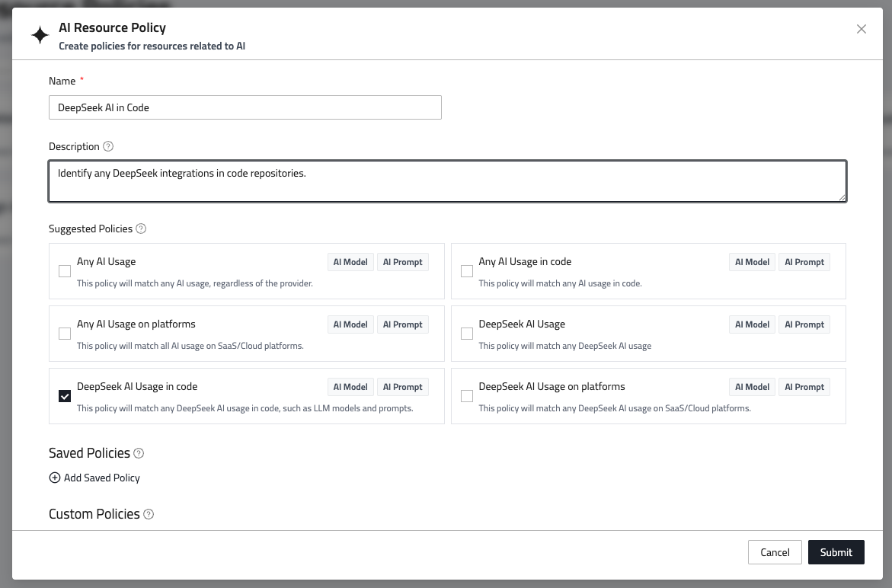Click the 'Suggested Policies' label
892x588 pixels.
point(91,228)
